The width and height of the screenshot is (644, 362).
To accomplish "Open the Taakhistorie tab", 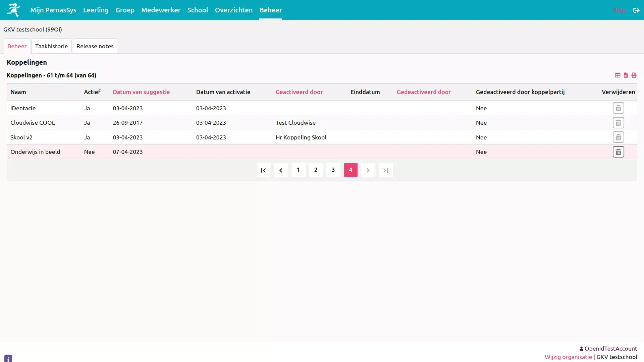I will (51, 46).
